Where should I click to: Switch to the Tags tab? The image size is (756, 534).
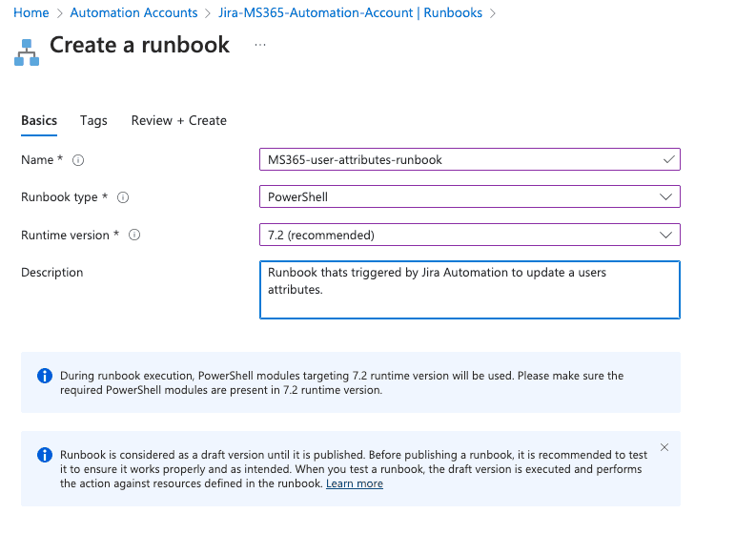pos(93,120)
